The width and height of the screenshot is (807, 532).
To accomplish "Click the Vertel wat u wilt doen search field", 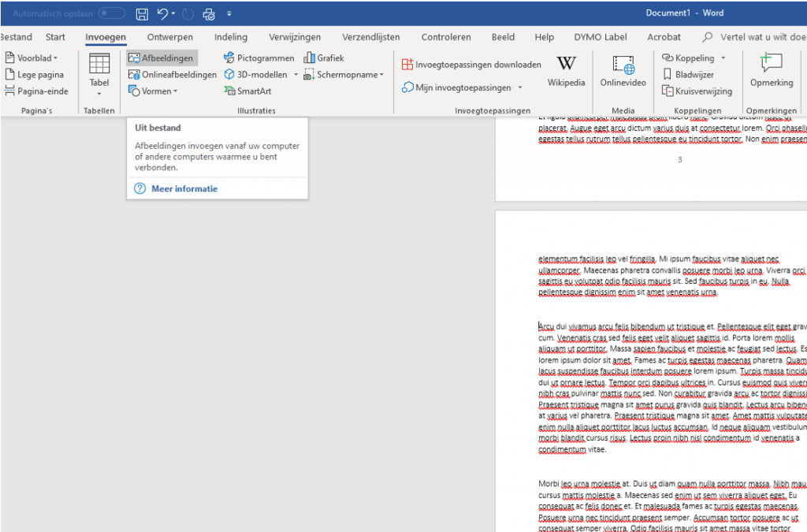I will pos(755,37).
